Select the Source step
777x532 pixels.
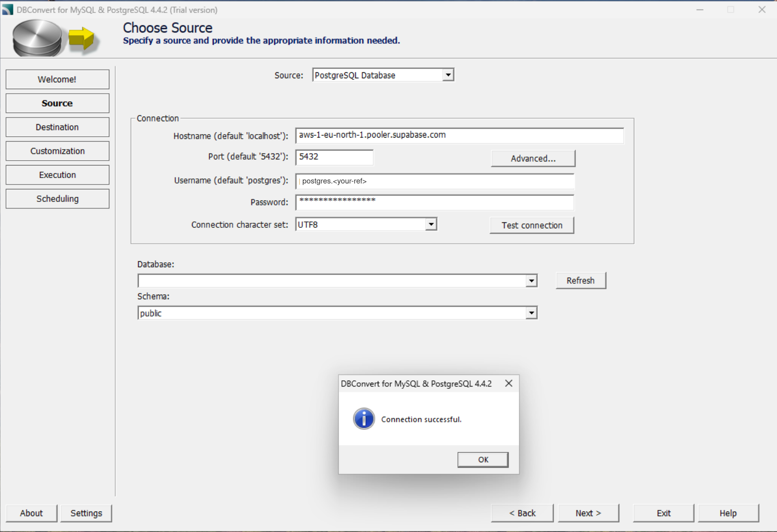(x=57, y=103)
